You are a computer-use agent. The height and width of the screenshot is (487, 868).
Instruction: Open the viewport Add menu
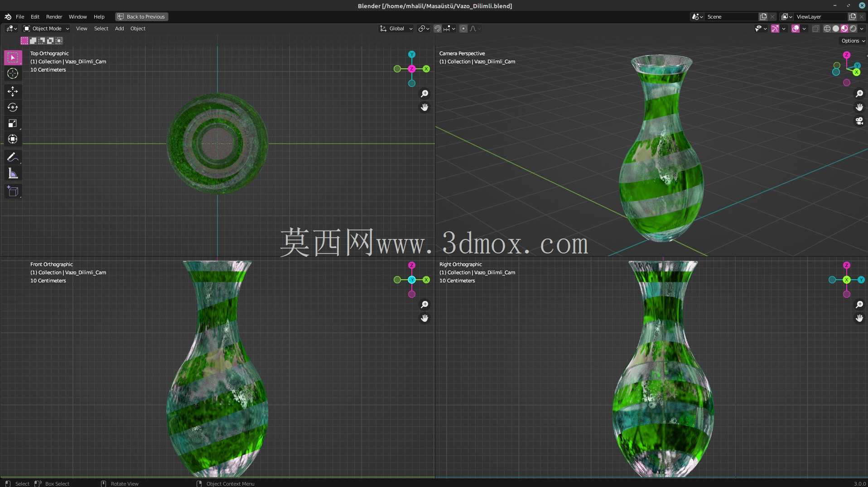click(119, 29)
